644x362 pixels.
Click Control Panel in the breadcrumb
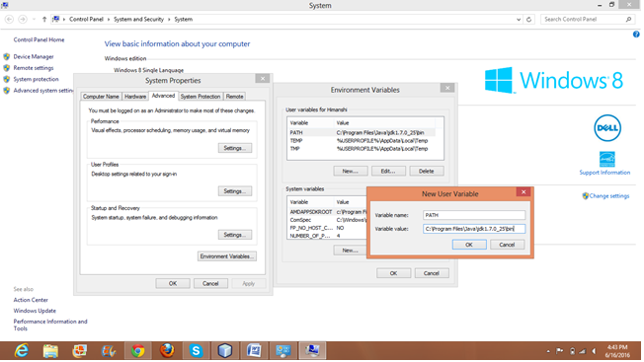point(86,20)
